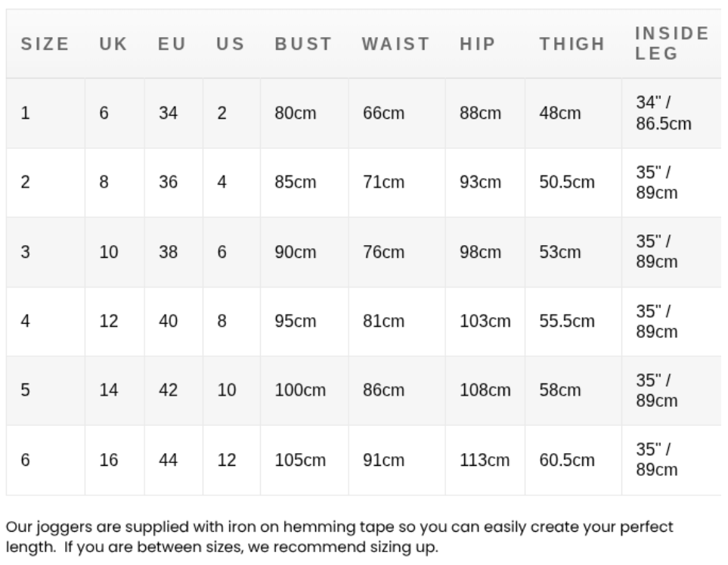Image resolution: width=728 pixels, height=565 pixels.
Task: Select the 55.5cm thigh cell
Action: pos(566,321)
